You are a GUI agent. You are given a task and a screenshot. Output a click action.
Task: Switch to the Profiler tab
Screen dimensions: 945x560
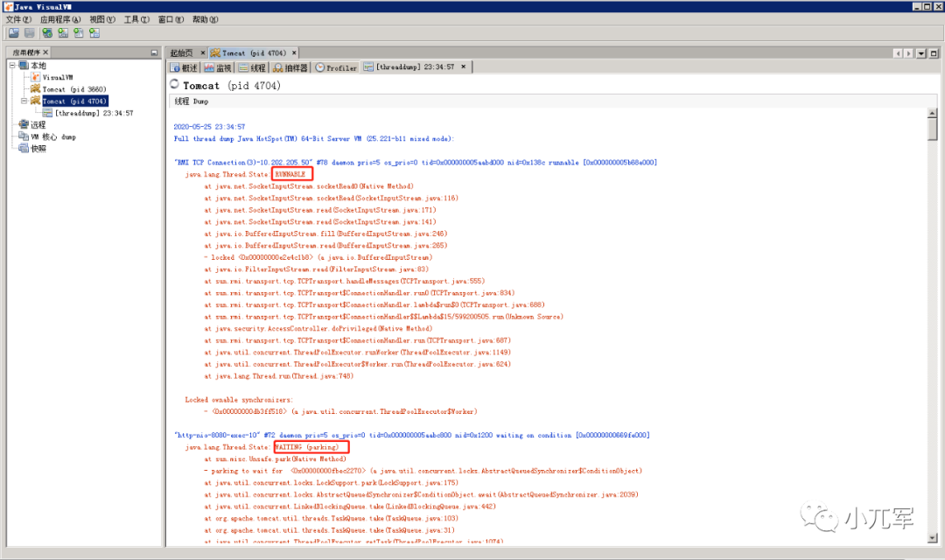(x=336, y=67)
